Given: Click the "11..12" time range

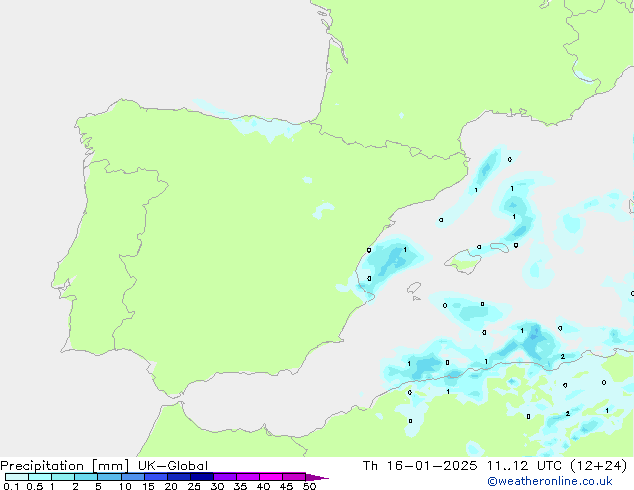Looking at the screenshot, I should (507, 466).
